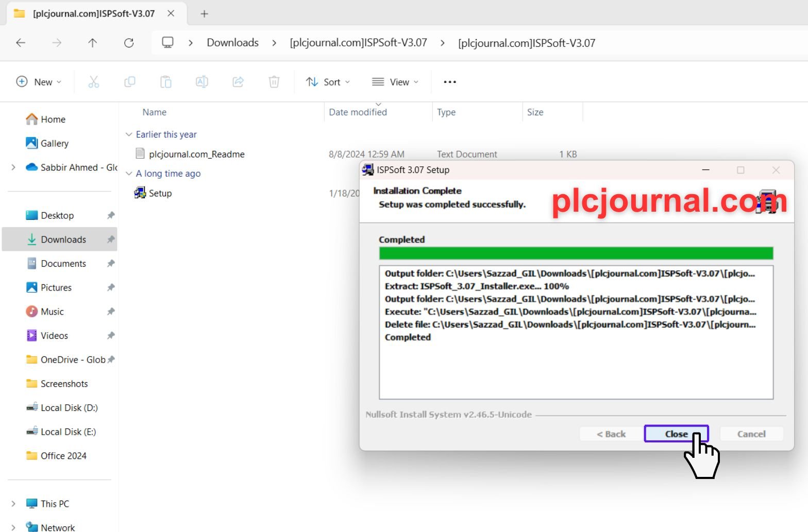Expand the Network tree node
808x532 pixels.
(13, 527)
